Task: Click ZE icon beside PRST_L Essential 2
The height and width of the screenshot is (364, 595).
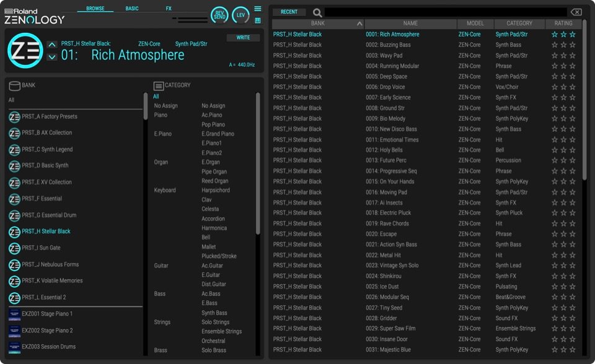Action: point(14,298)
